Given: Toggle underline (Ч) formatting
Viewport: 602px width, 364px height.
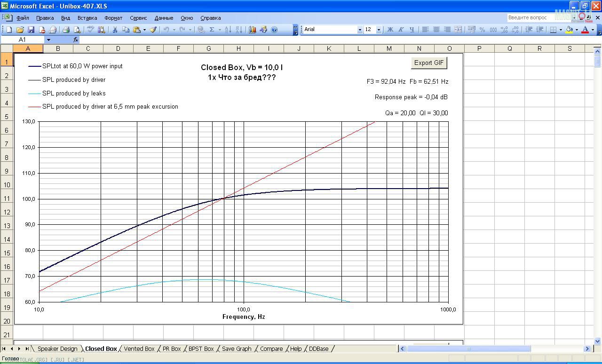Looking at the screenshot, I should 412,30.
